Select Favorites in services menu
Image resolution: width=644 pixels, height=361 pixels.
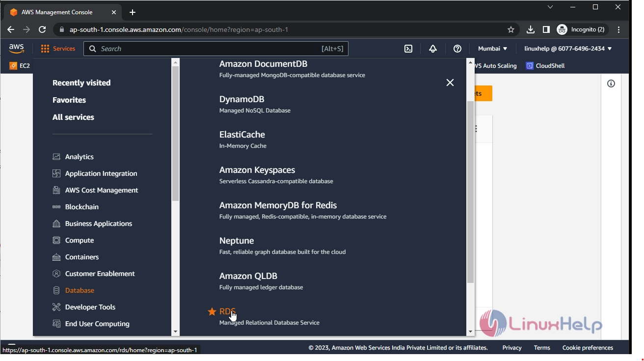69,100
